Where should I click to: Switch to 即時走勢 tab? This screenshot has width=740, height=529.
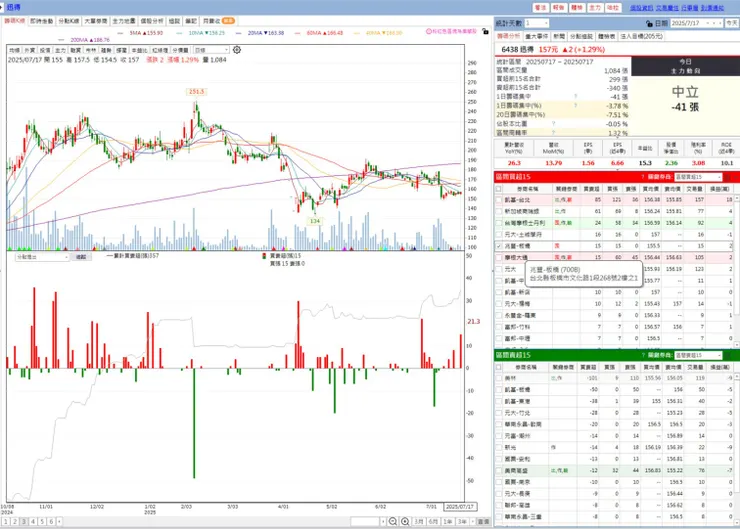click(42, 21)
